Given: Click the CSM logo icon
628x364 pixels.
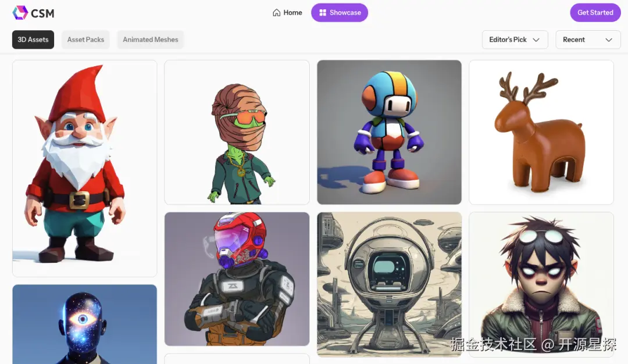Looking at the screenshot, I should pyautogui.click(x=20, y=13).
